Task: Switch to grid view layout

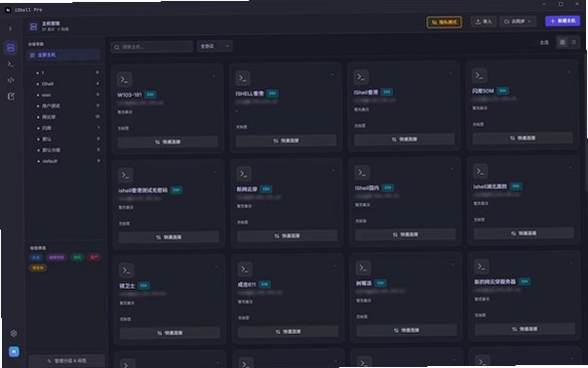Action: point(562,42)
